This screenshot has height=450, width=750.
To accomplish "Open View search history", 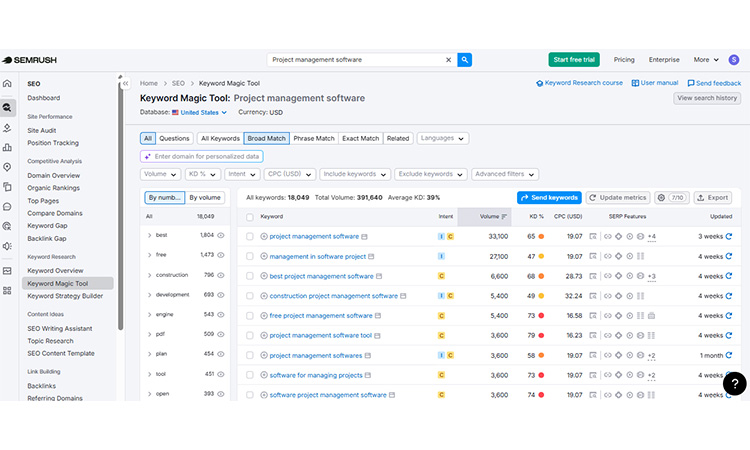I will [707, 98].
